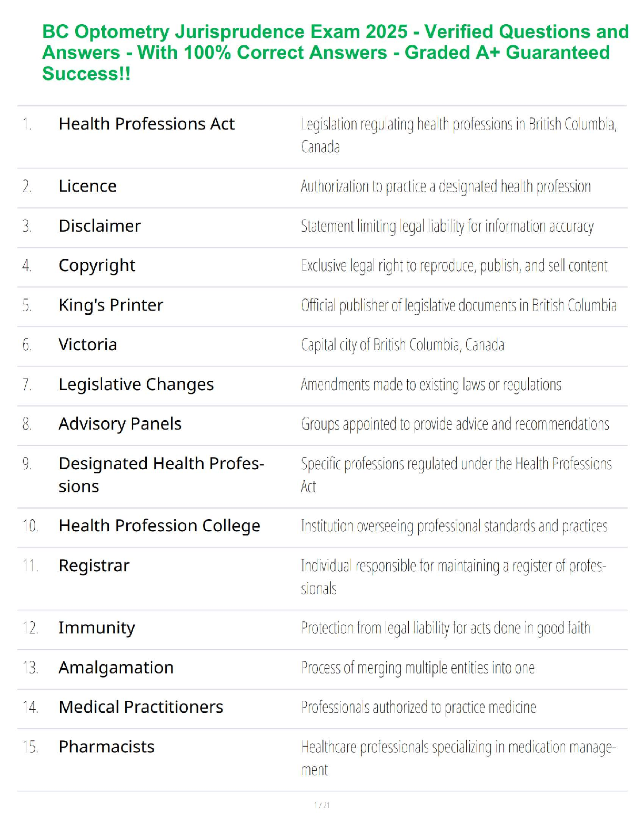Select the "Immunity" term
The height and width of the screenshot is (834, 644).
pos(96,628)
